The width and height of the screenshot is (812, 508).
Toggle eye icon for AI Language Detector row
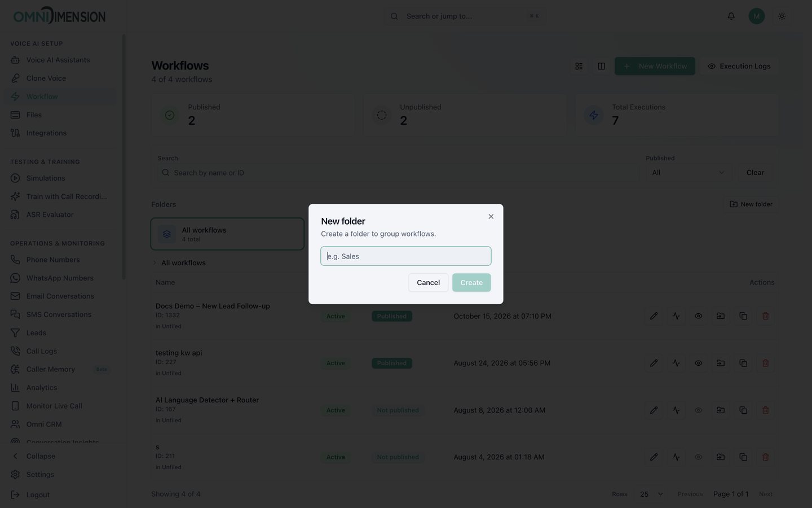point(698,410)
